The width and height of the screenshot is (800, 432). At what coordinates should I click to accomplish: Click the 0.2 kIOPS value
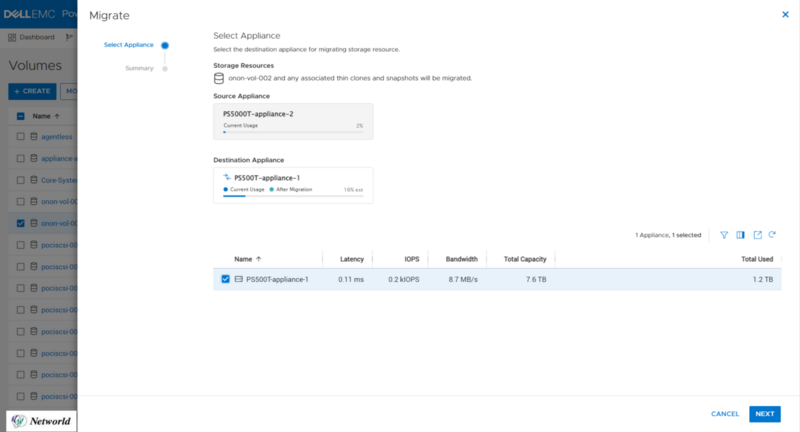pyautogui.click(x=404, y=279)
